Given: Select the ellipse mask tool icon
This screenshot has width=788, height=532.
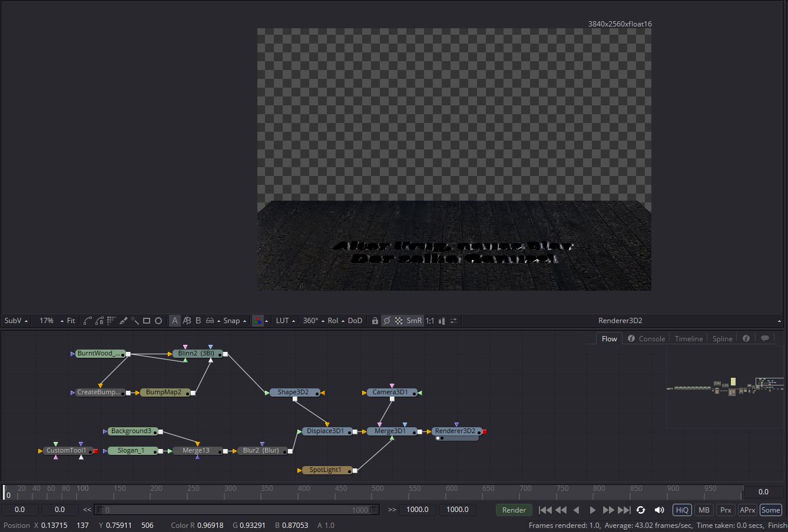Looking at the screenshot, I should coord(158,321).
